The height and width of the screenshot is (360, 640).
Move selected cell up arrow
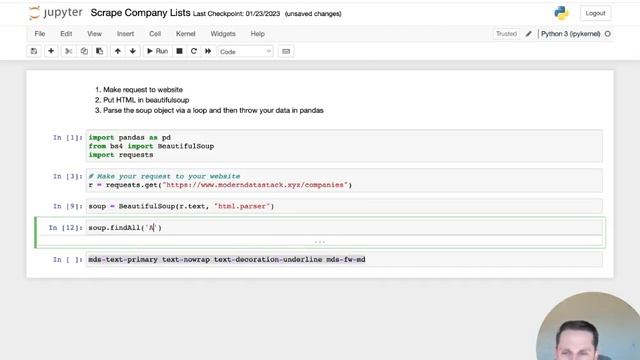[x=118, y=51]
